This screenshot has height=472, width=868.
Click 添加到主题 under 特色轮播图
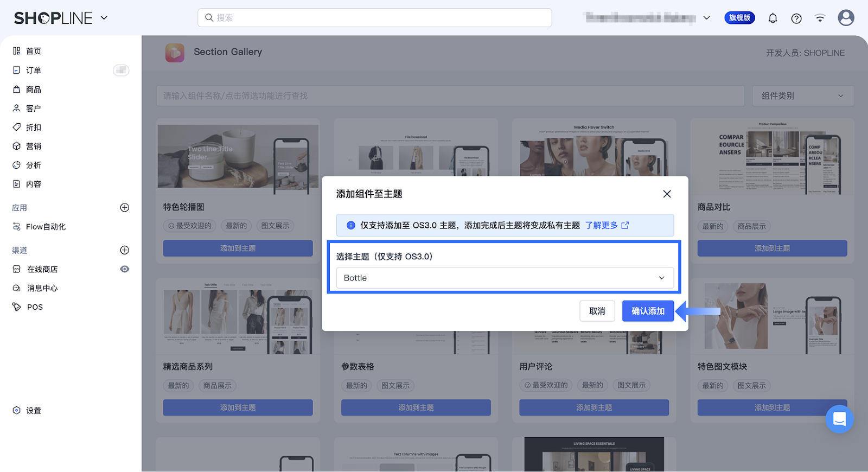coord(238,248)
